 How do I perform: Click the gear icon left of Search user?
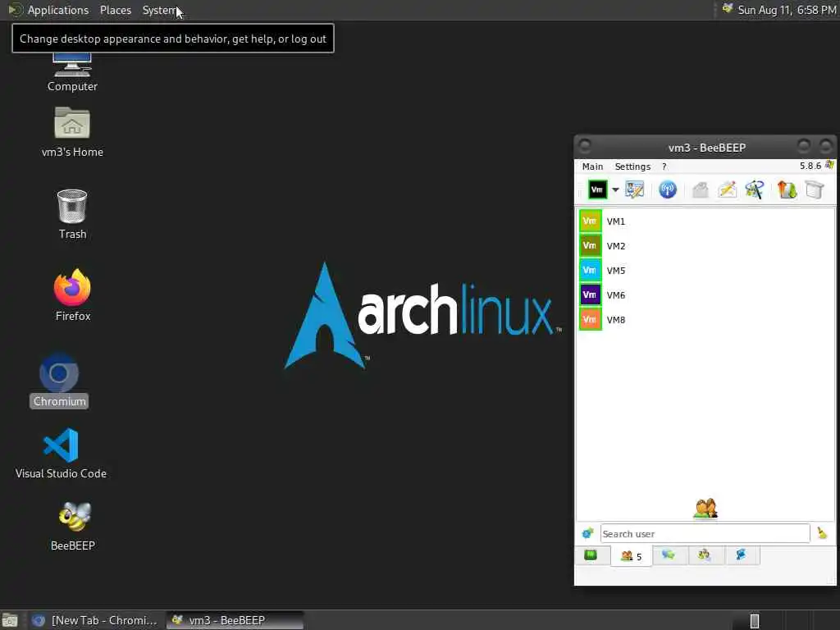[587, 533]
